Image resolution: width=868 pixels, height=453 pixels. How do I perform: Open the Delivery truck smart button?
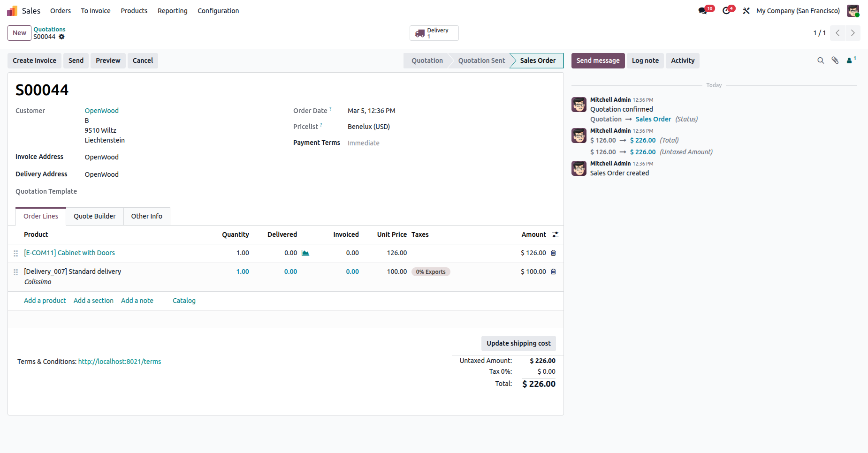pyautogui.click(x=434, y=33)
